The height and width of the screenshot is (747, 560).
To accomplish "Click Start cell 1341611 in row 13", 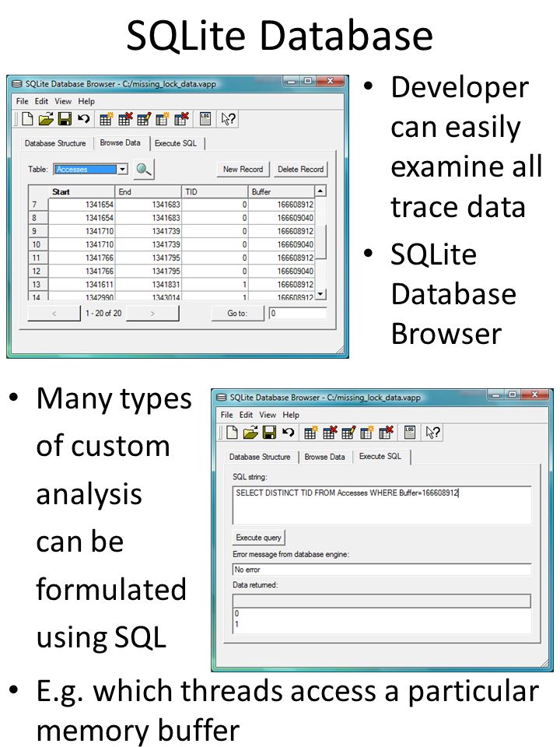I will [x=82, y=285].
